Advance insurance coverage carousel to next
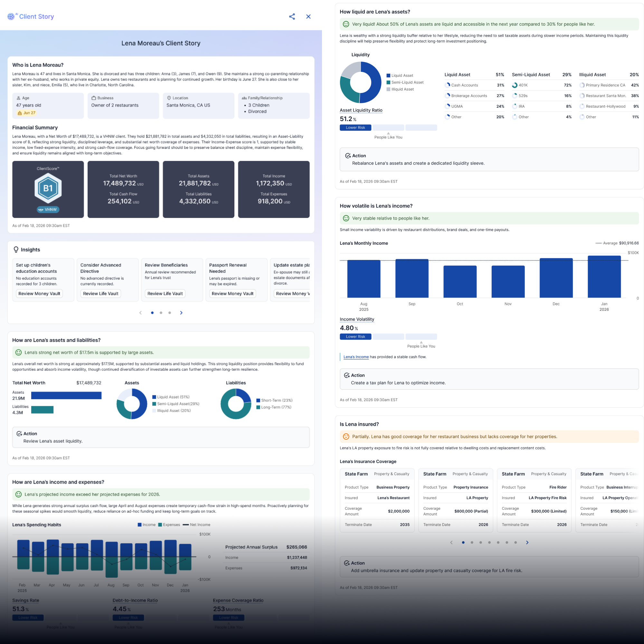The height and width of the screenshot is (644, 644). pos(527,542)
